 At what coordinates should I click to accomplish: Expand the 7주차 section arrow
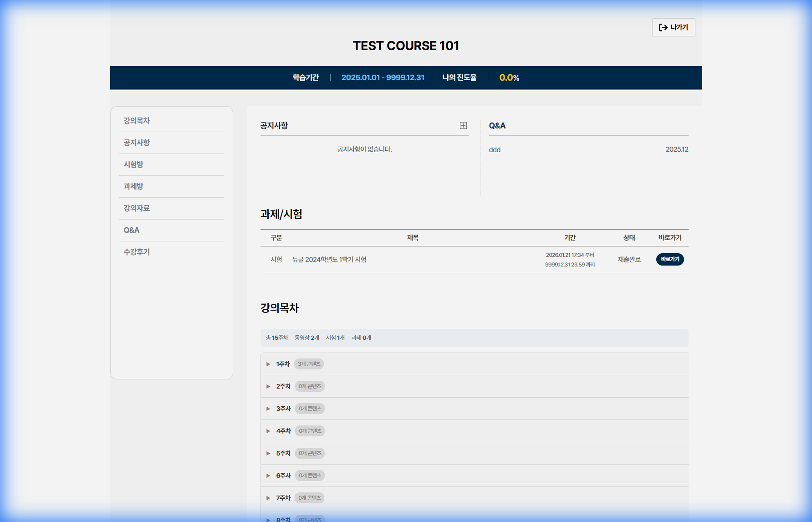point(268,498)
